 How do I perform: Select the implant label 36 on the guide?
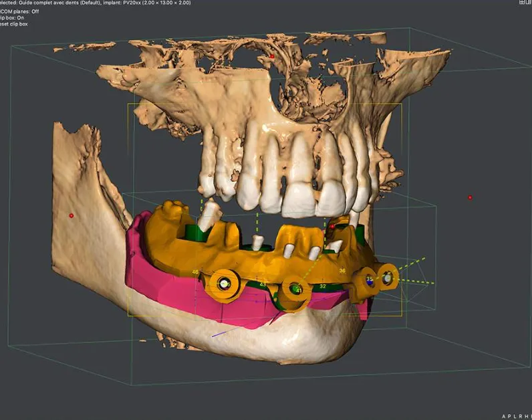(342, 270)
